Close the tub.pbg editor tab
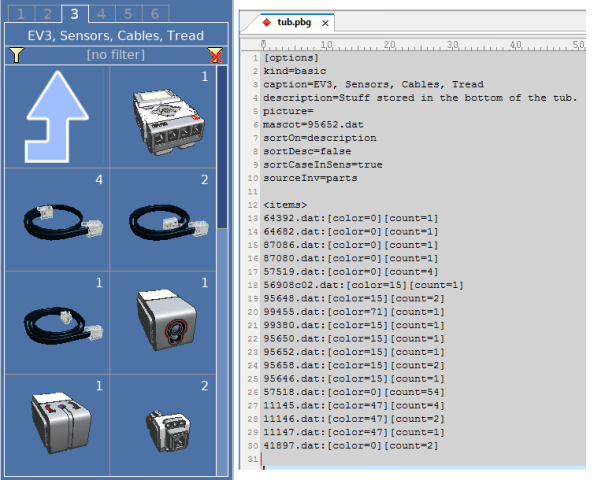 pyautogui.click(x=325, y=23)
